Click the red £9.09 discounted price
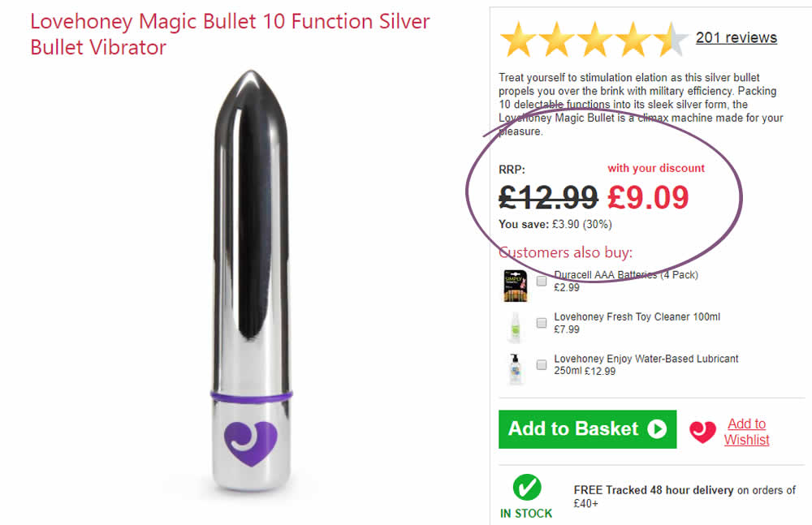 pos(648,197)
